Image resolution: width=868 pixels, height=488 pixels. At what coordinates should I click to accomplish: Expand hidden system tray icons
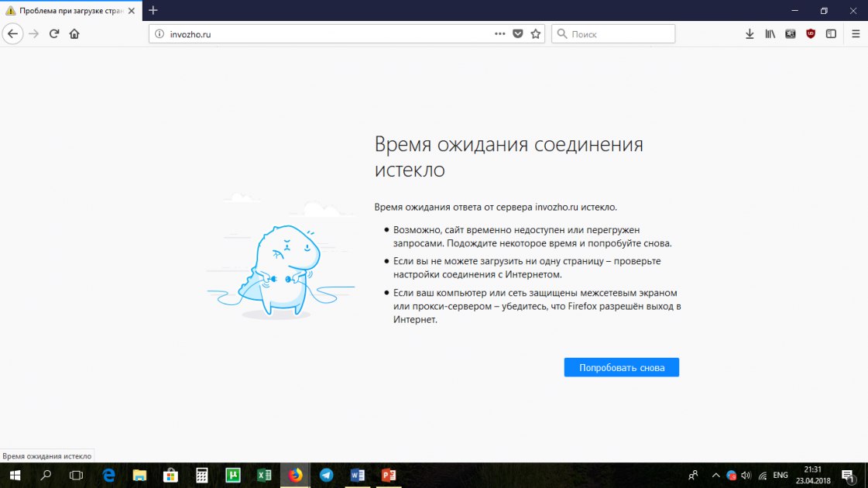pyautogui.click(x=715, y=476)
